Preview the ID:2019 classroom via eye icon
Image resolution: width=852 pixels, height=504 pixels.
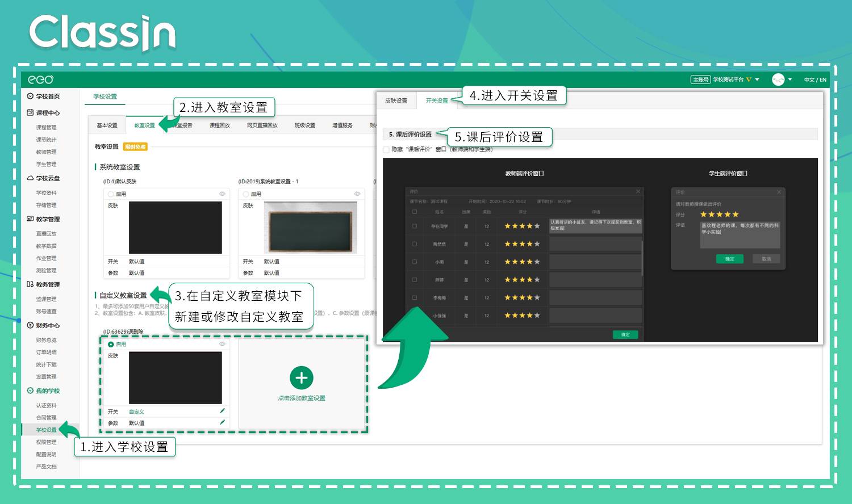coord(357,194)
